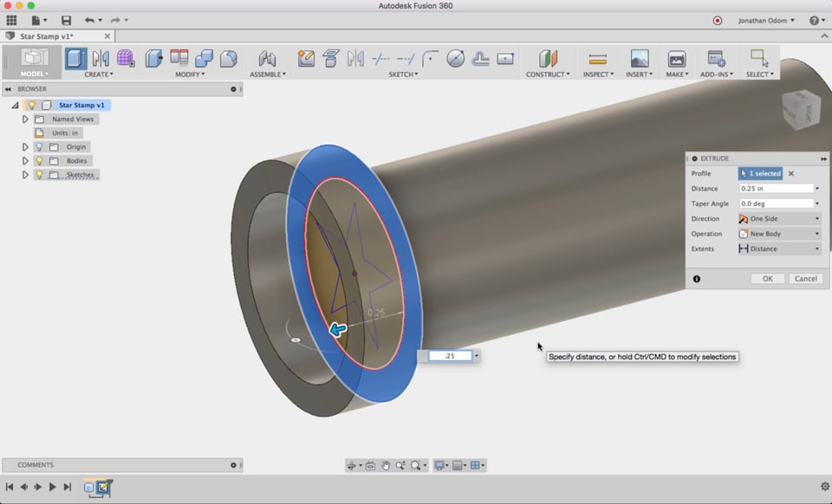Click the Save icon in title toolbar

tap(67, 20)
